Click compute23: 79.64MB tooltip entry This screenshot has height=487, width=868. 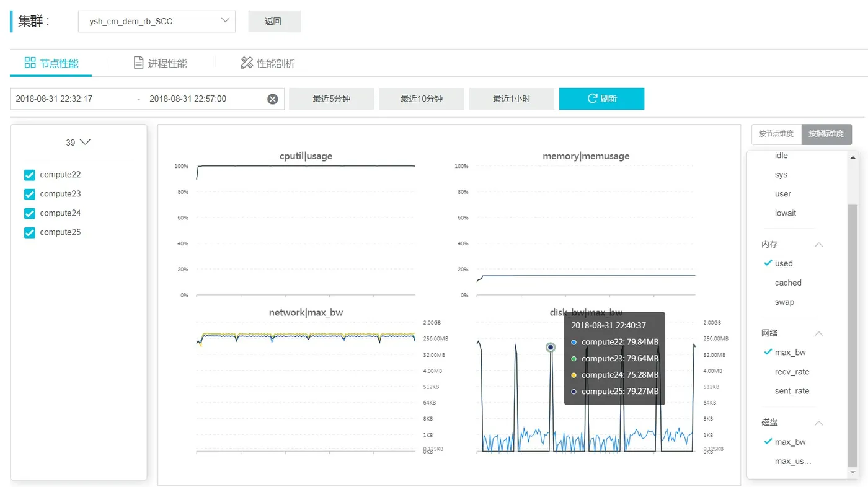click(x=614, y=358)
